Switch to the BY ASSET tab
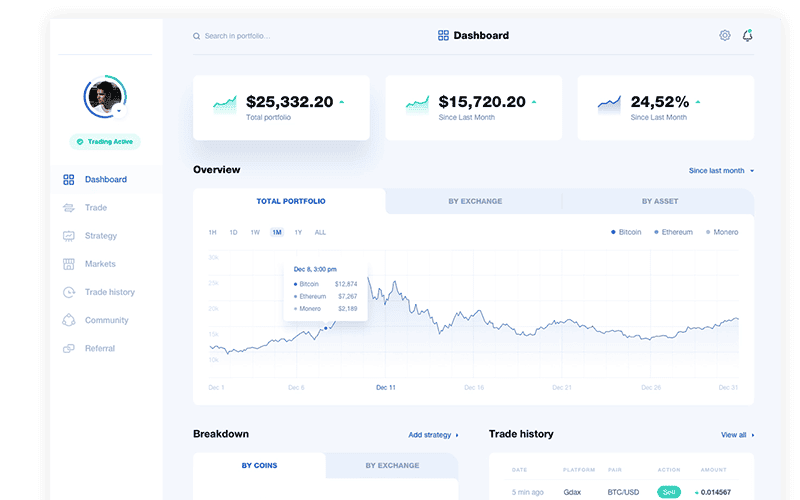 [x=659, y=201]
